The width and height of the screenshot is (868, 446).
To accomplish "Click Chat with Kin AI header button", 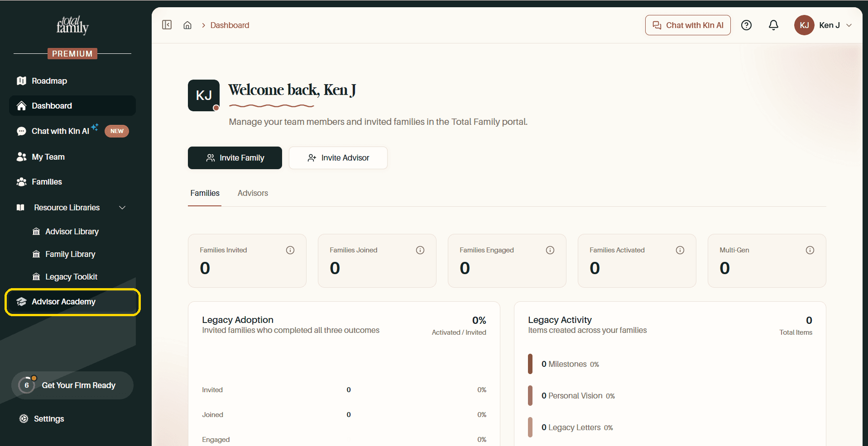I will pos(688,25).
